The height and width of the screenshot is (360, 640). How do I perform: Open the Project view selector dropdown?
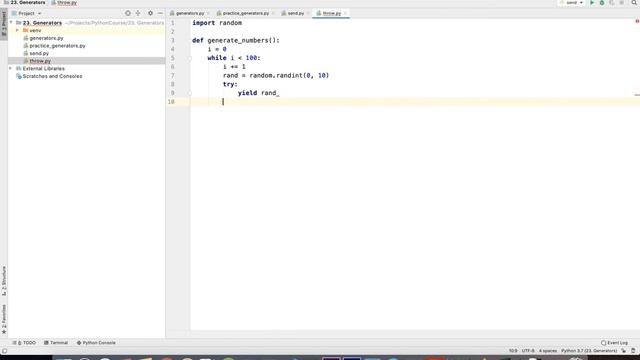click(x=27, y=13)
